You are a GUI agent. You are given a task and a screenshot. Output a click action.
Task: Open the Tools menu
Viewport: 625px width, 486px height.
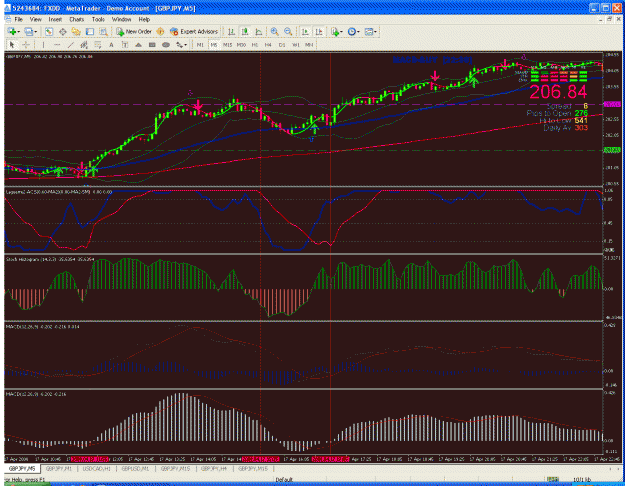(x=98, y=19)
